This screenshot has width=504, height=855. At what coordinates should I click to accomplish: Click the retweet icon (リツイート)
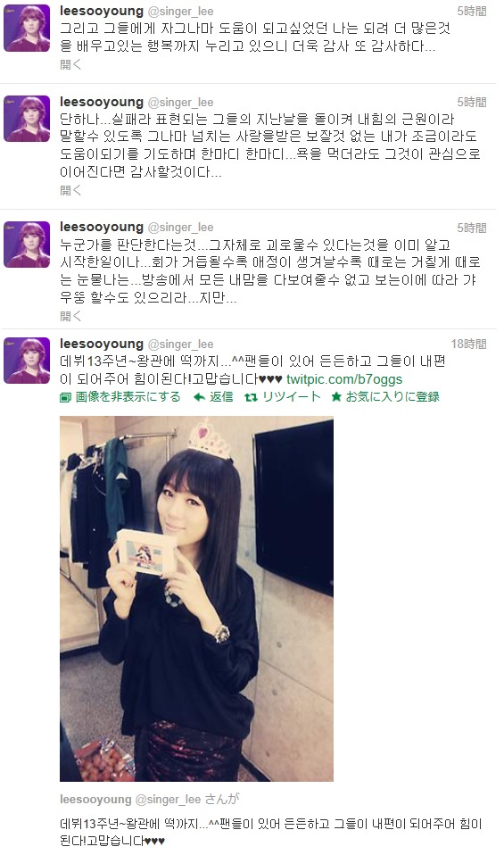(x=250, y=397)
